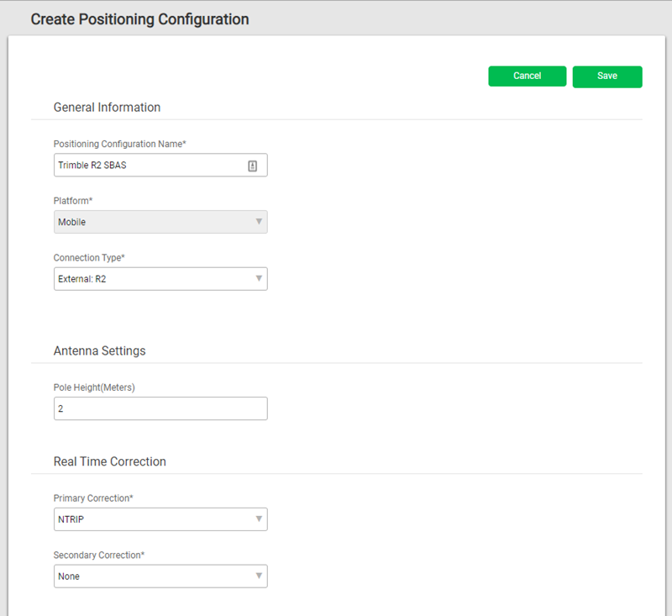Viewport: 672px width, 616px height.
Task: Click the 'Pole Height(Meters)' label
Action: pos(94,387)
